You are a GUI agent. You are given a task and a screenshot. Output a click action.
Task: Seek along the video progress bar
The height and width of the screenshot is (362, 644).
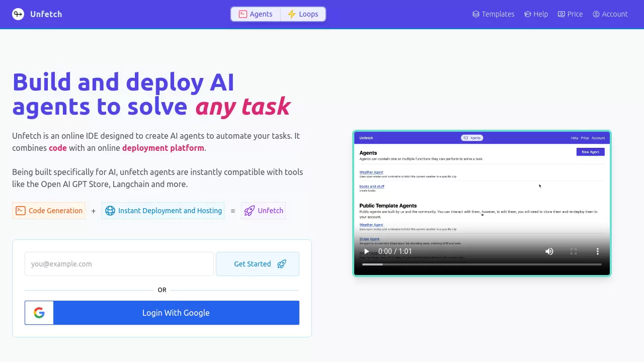pyautogui.click(x=482, y=264)
